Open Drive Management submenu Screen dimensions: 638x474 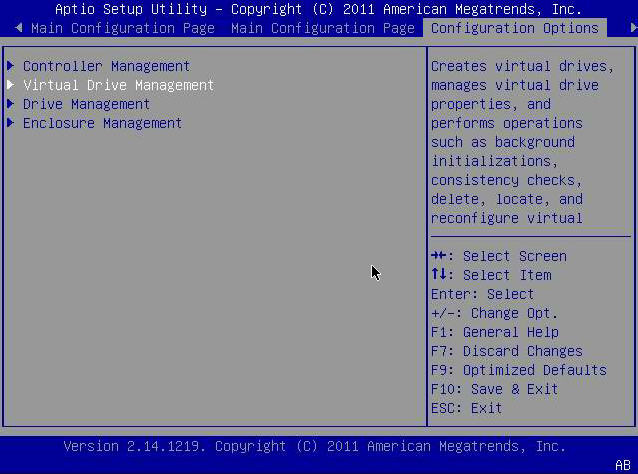(x=86, y=104)
